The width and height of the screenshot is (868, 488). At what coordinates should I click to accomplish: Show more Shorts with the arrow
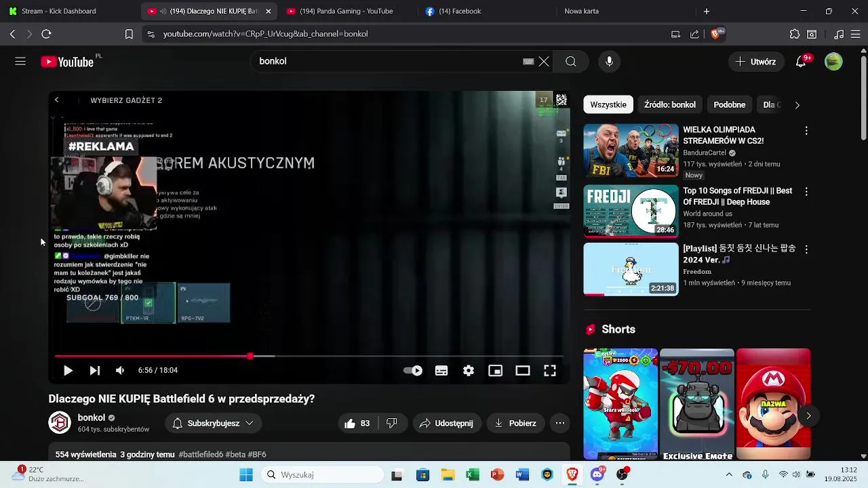tap(808, 415)
